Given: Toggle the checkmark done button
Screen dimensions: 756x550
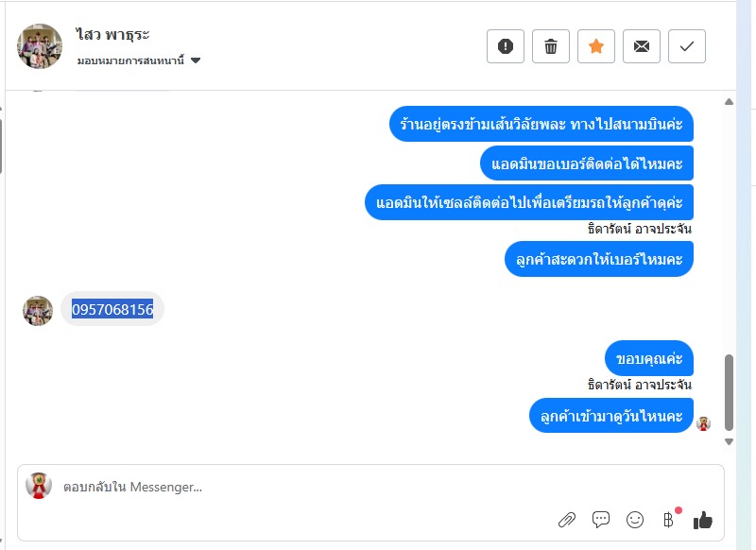Looking at the screenshot, I should point(687,46).
